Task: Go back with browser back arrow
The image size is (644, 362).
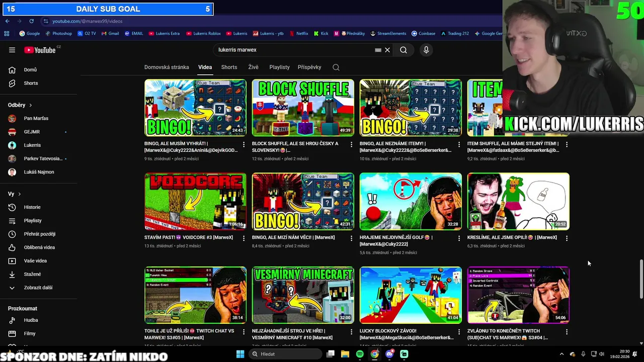Action: [x=8, y=21]
